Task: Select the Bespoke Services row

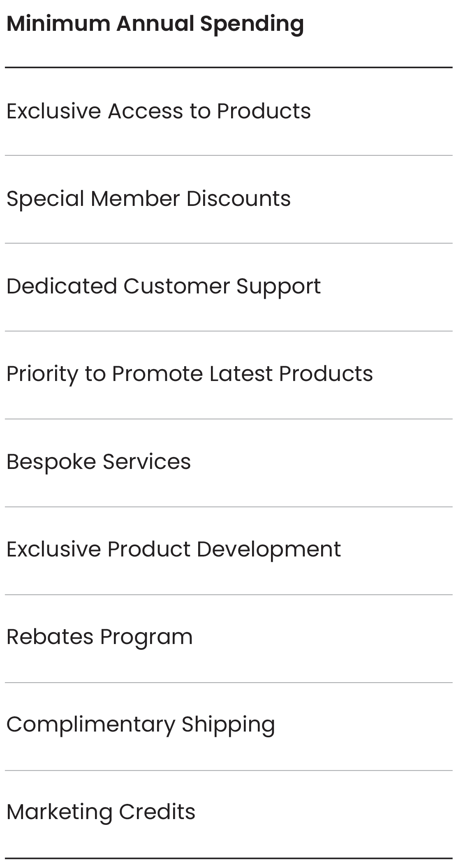Action: (x=99, y=462)
